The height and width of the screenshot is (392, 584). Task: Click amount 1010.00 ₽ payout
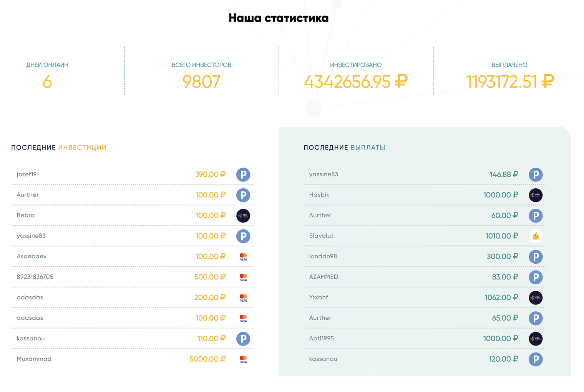click(502, 236)
